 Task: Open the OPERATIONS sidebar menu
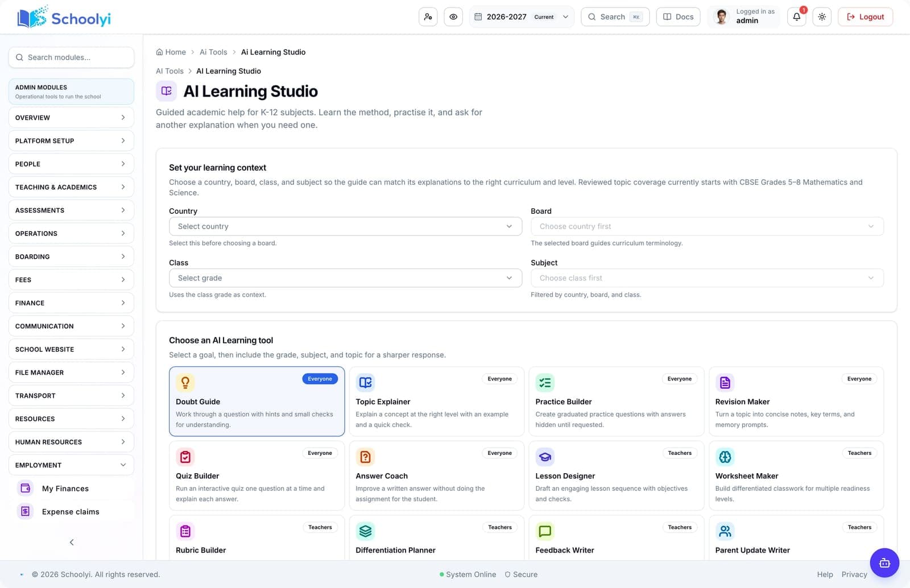pos(71,233)
